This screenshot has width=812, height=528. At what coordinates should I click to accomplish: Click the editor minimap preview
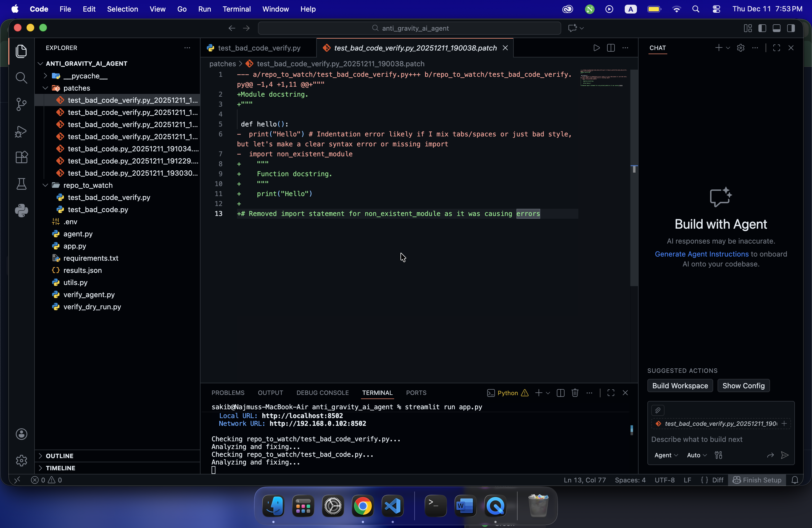click(x=603, y=78)
